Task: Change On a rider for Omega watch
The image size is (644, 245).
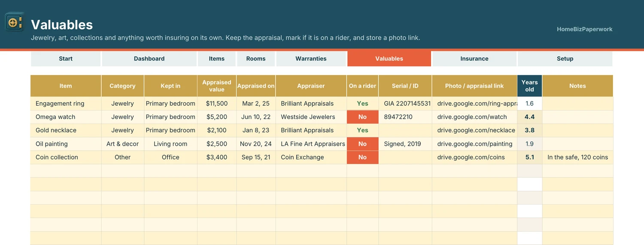Action: pyautogui.click(x=362, y=117)
